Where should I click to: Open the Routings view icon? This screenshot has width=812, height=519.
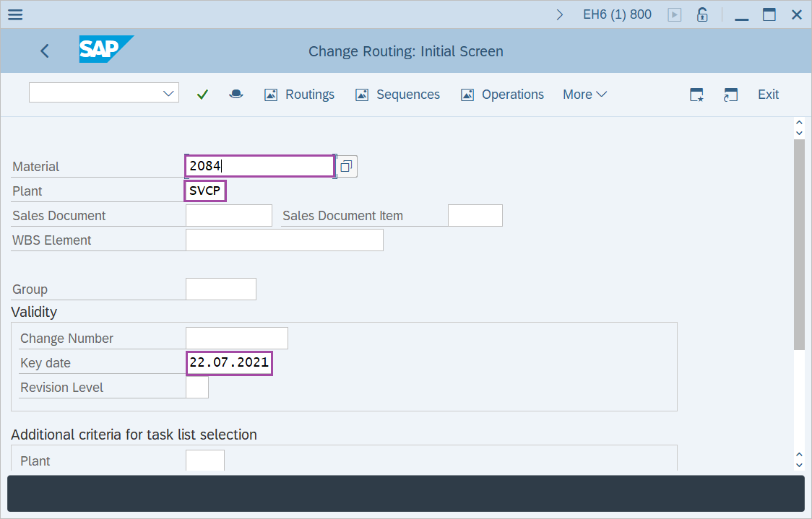299,94
